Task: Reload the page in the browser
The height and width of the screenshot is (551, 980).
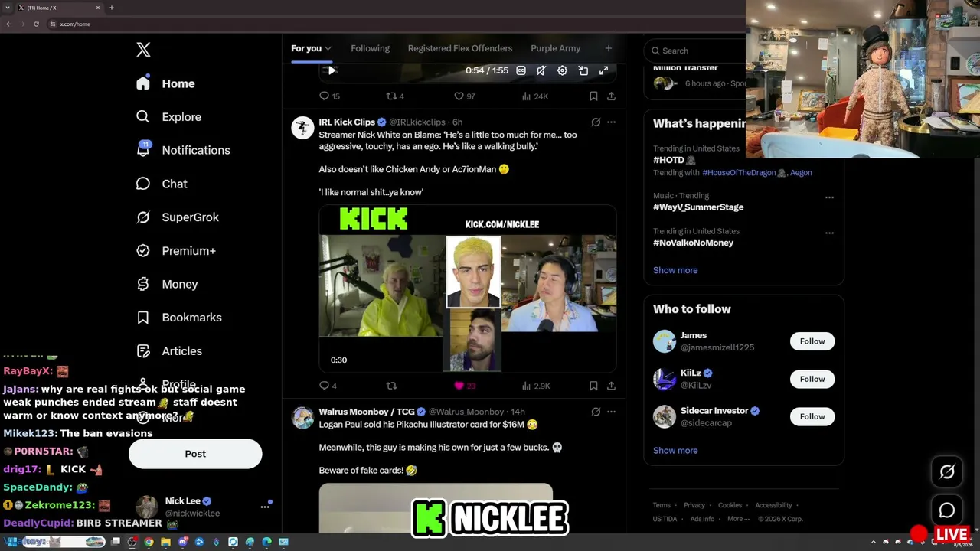Action: (36, 24)
